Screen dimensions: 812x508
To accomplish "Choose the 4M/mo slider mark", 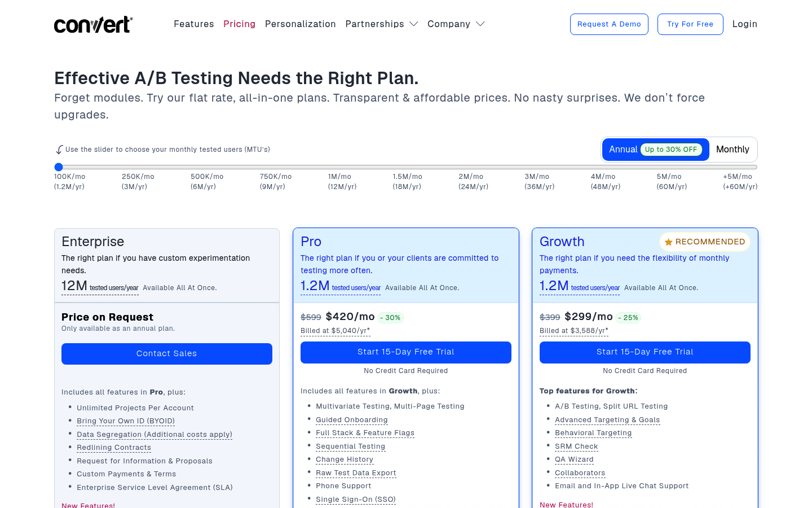I will point(606,182).
